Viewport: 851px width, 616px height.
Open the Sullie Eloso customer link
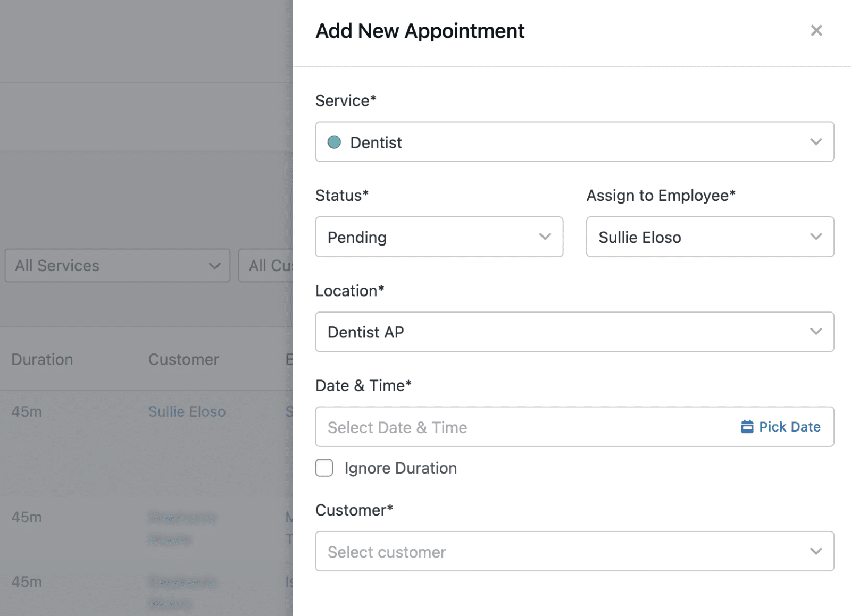(x=187, y=411)
